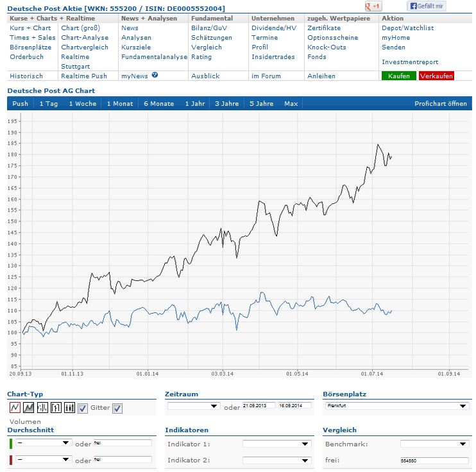Click the end date field 16.09.2014
The height and width of the screenshot is (472, 476).
294,405
